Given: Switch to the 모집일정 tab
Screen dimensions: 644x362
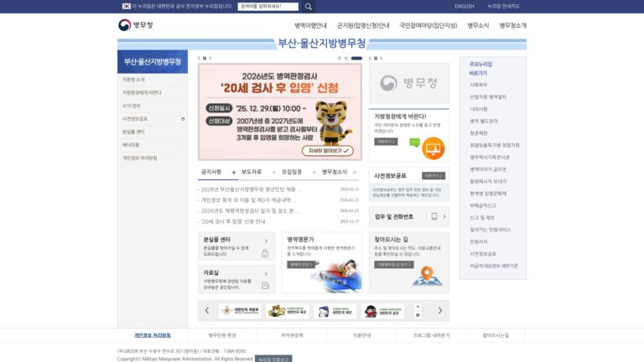Looking at the screenshot, I should [292, 172].
